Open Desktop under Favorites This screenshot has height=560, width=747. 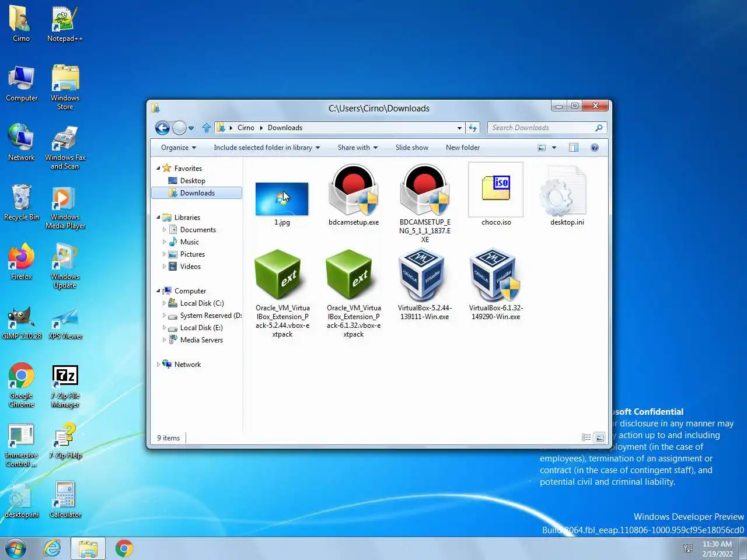pos(193,181)
